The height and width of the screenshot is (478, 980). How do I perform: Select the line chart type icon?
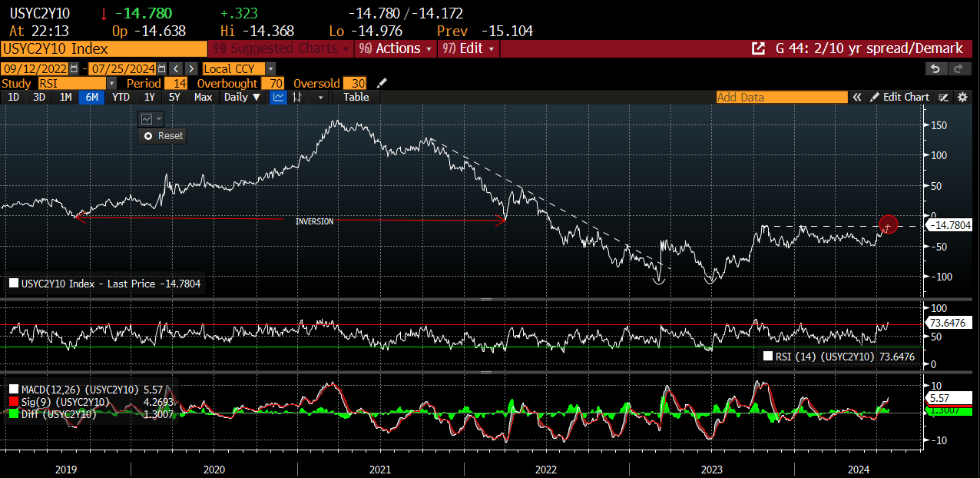(278, 98)
